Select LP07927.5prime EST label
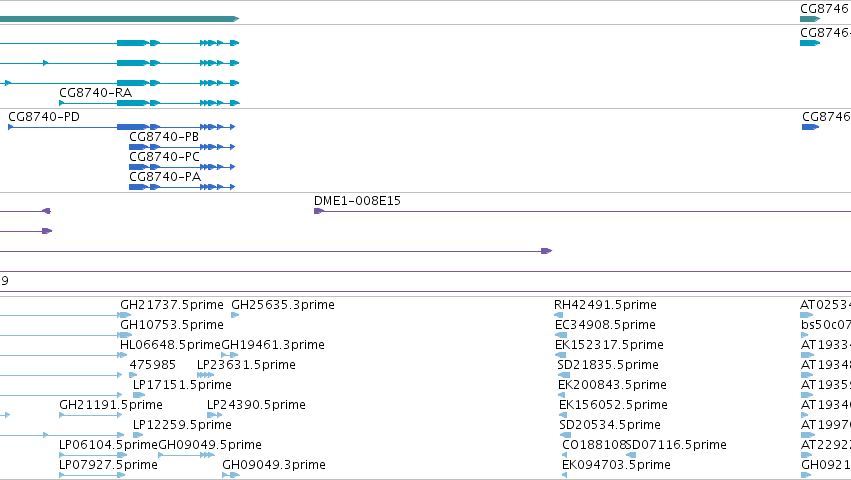The height and width of the screenshot is (480, 851). tap(108, 465)
